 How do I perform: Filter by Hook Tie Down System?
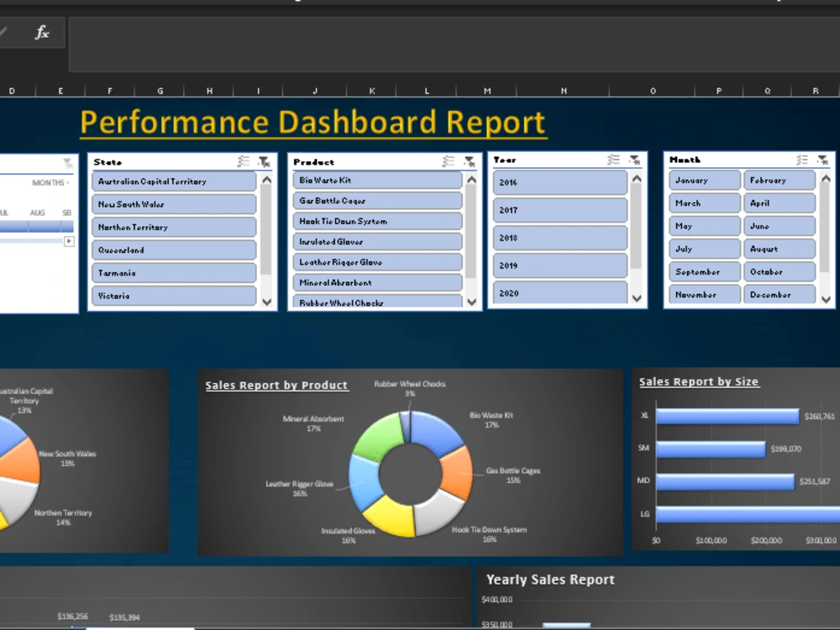378,221
